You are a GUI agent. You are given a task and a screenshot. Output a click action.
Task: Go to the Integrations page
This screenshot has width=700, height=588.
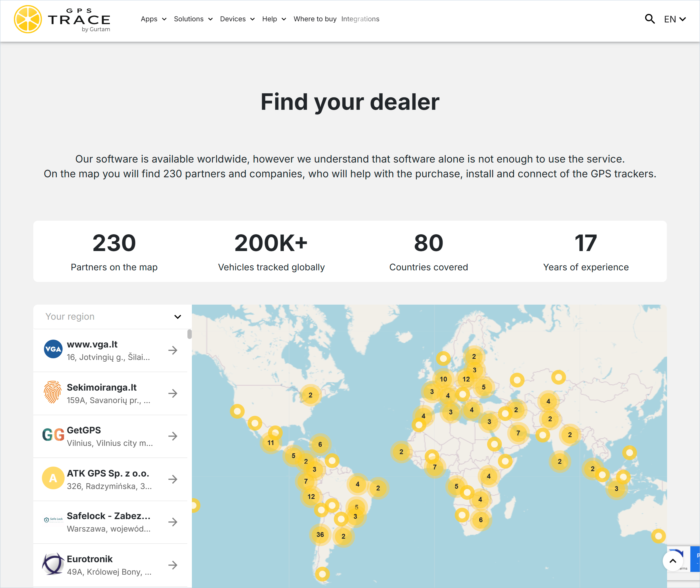pos(360,19)
